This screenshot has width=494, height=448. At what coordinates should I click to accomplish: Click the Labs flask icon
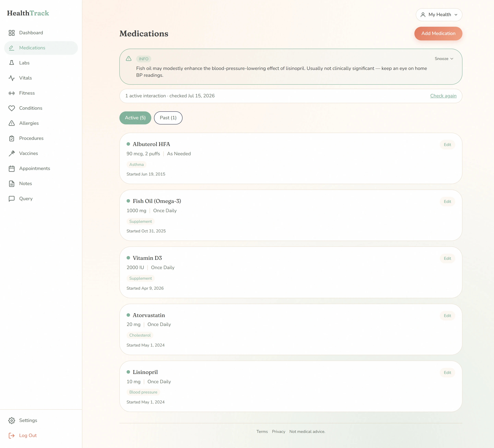coord(11,63)
